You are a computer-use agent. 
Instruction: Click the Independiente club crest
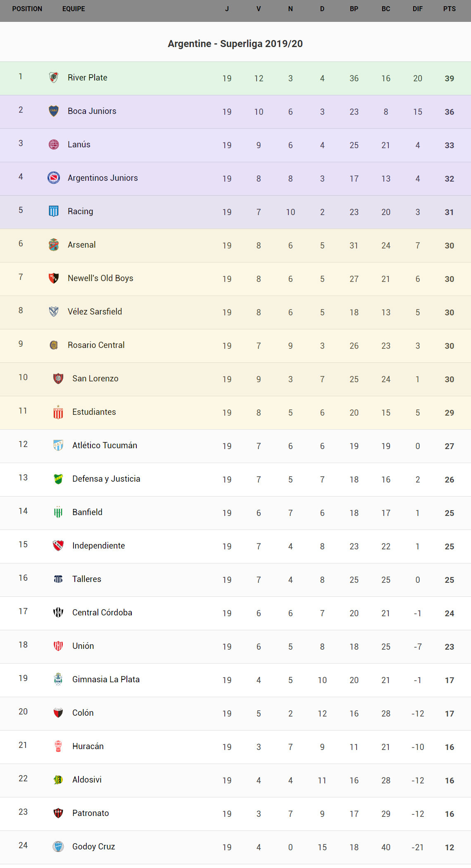pos(58,546)
